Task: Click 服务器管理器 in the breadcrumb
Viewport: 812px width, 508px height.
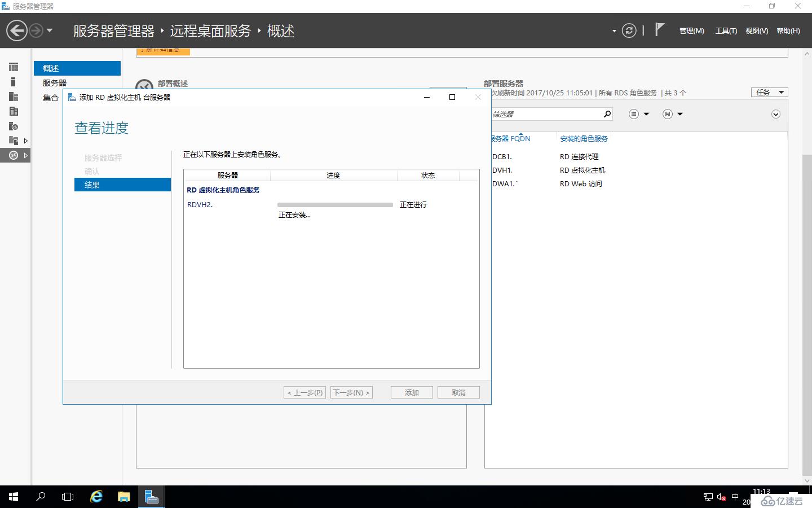Action: (x=114, y=31)
